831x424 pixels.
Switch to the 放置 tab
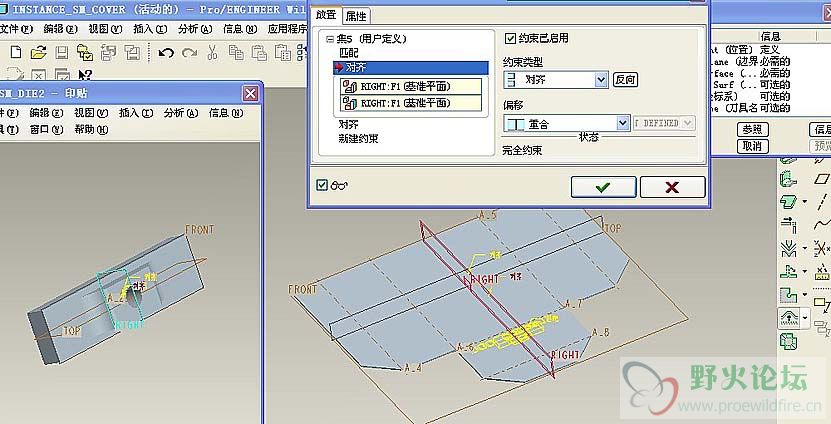tap(326, 15)
